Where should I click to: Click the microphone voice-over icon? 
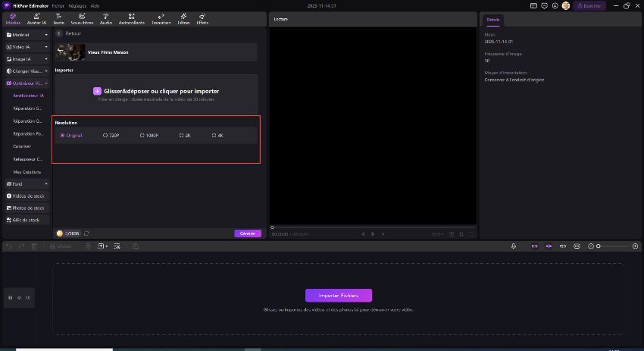(x=514, y=246)
